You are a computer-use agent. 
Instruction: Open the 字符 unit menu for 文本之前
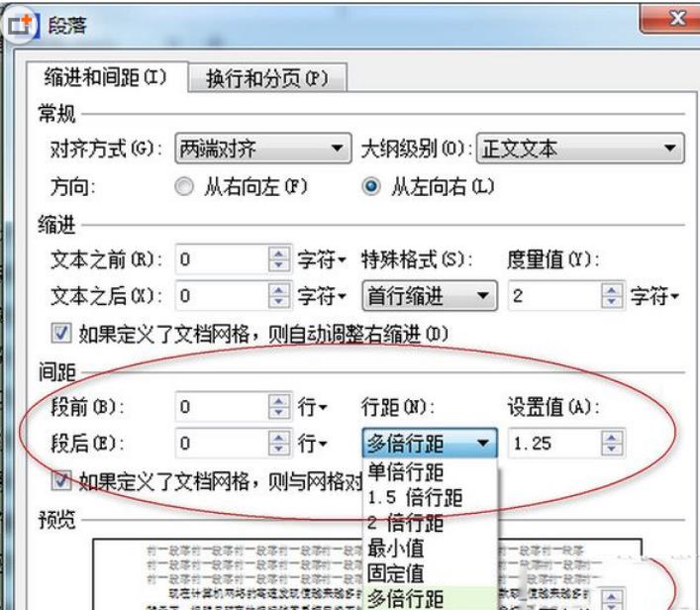pyautogui.click(x=322, y=259)
